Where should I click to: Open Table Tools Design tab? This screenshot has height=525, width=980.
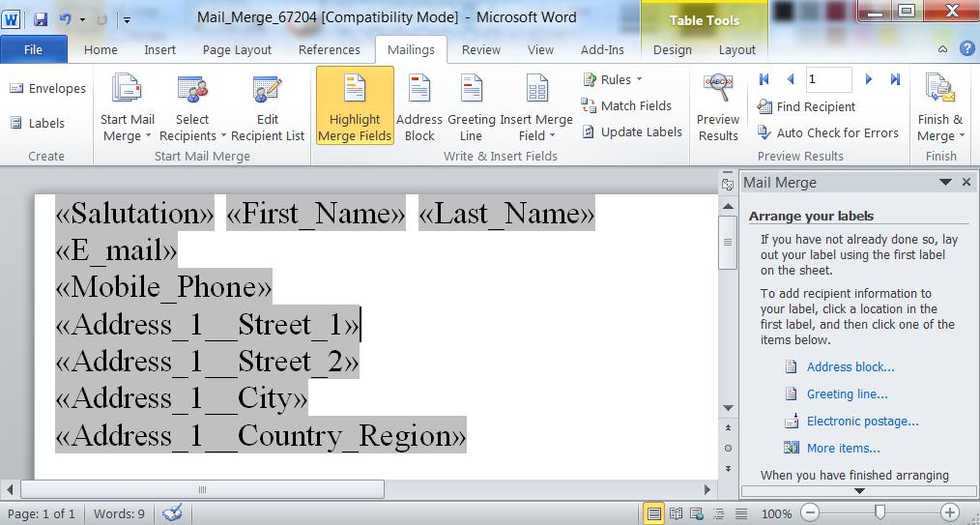673,50
